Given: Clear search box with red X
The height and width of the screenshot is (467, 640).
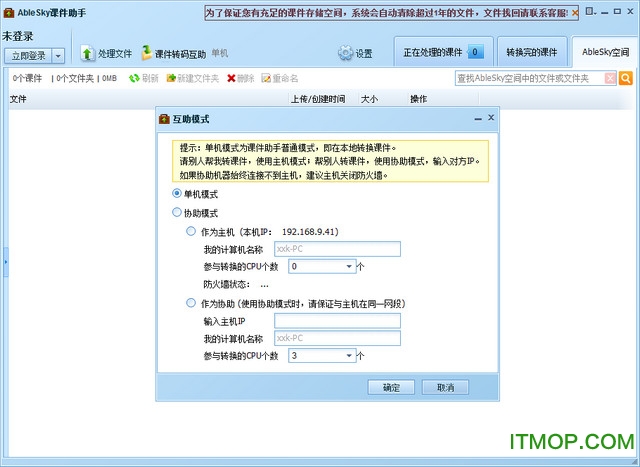Looking at the screenshot, I should [x=610, y=78].
